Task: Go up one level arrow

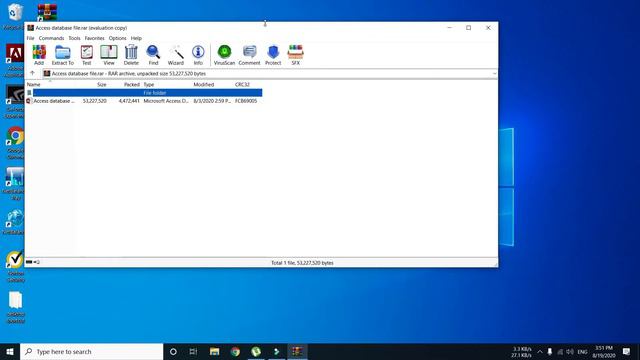Action: click(32, 73)
